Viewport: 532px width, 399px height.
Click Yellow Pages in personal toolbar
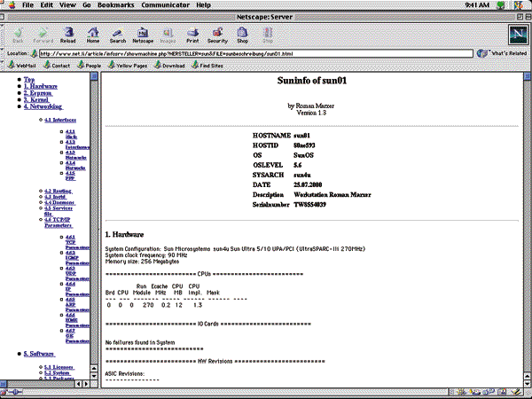pos(132,66)
